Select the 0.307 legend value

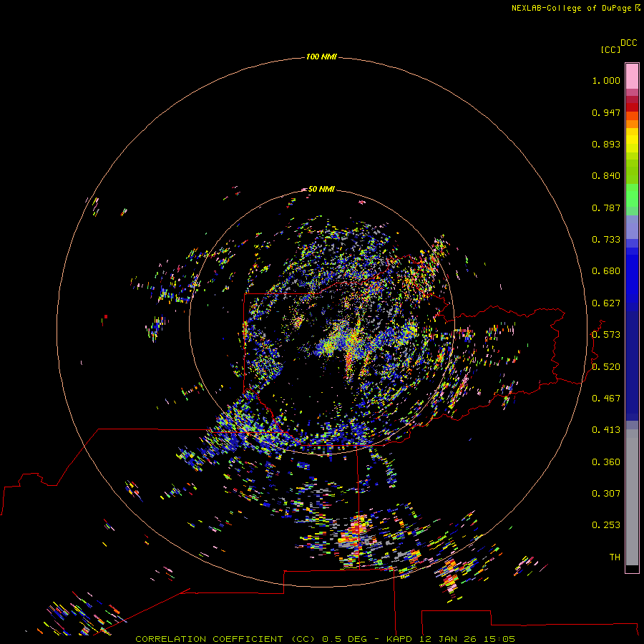[606, 494]
